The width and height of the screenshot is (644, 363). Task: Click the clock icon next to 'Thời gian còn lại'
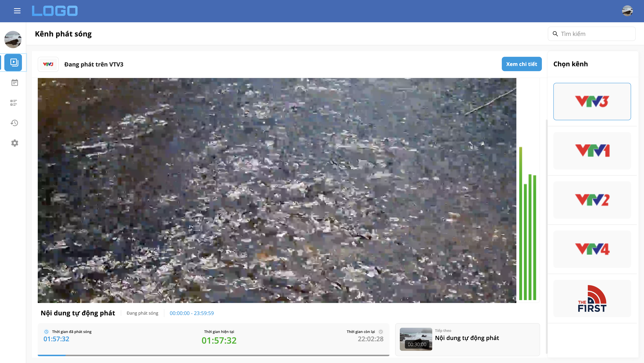[x=381, y=332]
